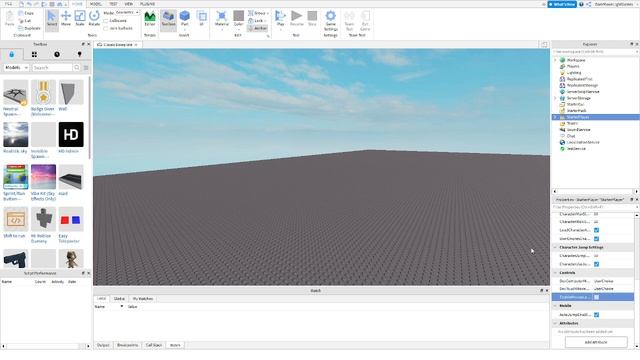This screenshot has height=360, width=640.
Task: Toggle the Anchor button
Action: point(258,28)
